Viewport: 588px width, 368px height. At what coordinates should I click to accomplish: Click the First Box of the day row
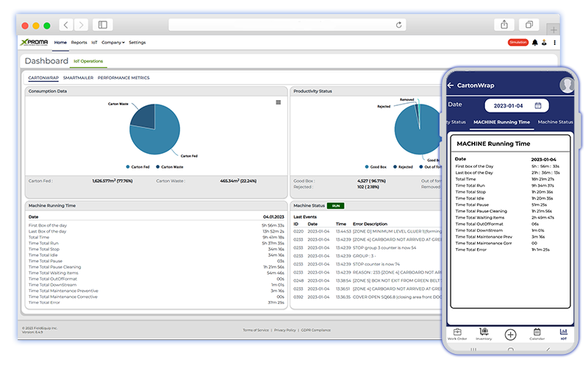pyautogui.click(x=156, y=225)
